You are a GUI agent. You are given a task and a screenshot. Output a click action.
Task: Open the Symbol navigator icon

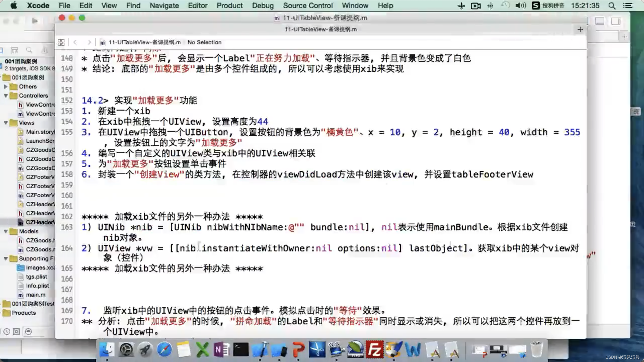(14, 50)
